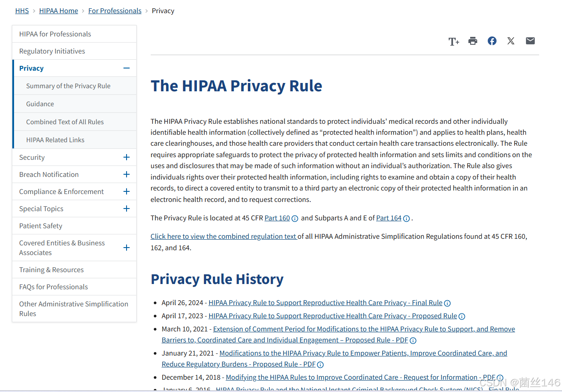Screen dimensions: 562x392
Task: Click info icon after Reproductive Final Rule link
Action: (x=447, y=303)
